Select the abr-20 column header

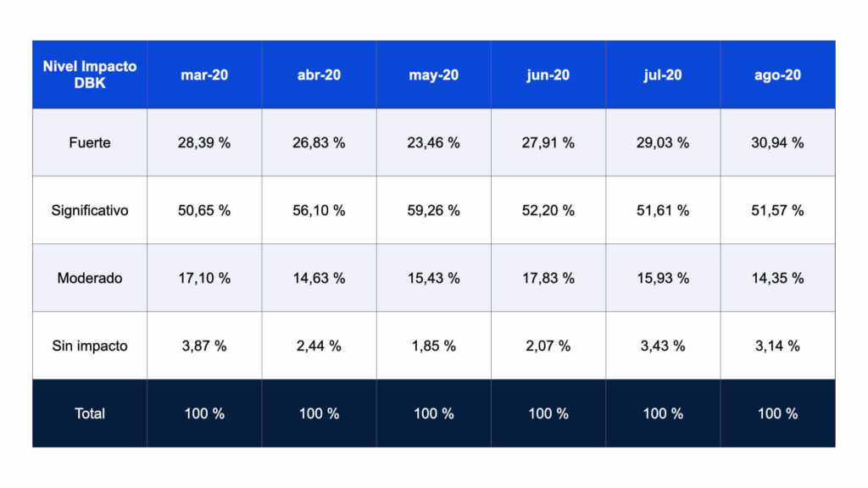pyautogui.click(x=319, y=75)
